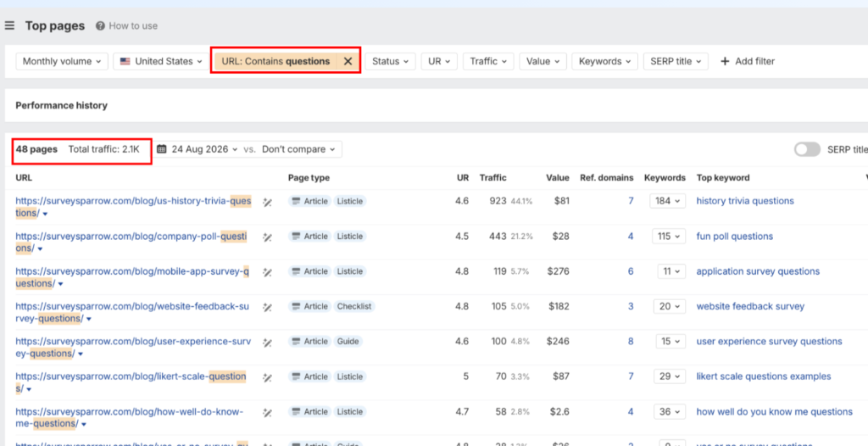Open the likert-scale-questions URL link
This screenshot has width=868, height=446.
click(x=131, y=382)
